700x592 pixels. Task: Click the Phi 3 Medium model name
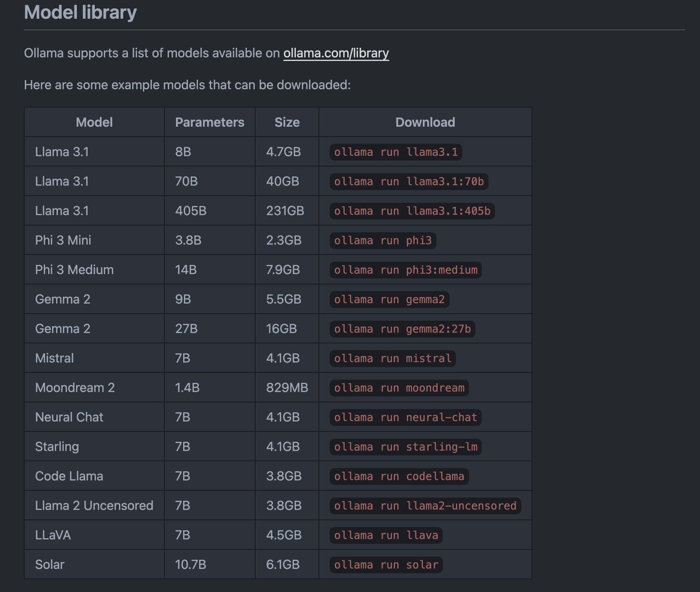click(74, 270)
